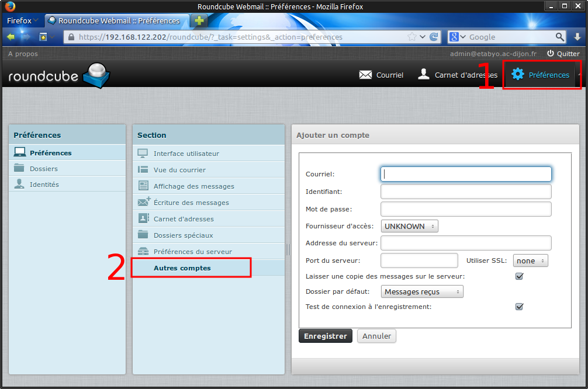The image size is (588, 389).
Task: Click in the Mot de passe field
Action: pyautogui.click(x=466, y=209)
